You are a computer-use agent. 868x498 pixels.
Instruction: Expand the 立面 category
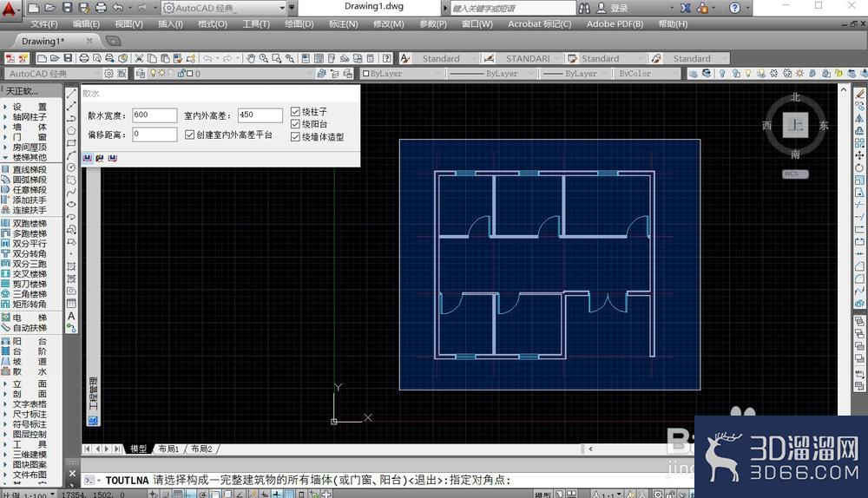(x=30, y=384)
